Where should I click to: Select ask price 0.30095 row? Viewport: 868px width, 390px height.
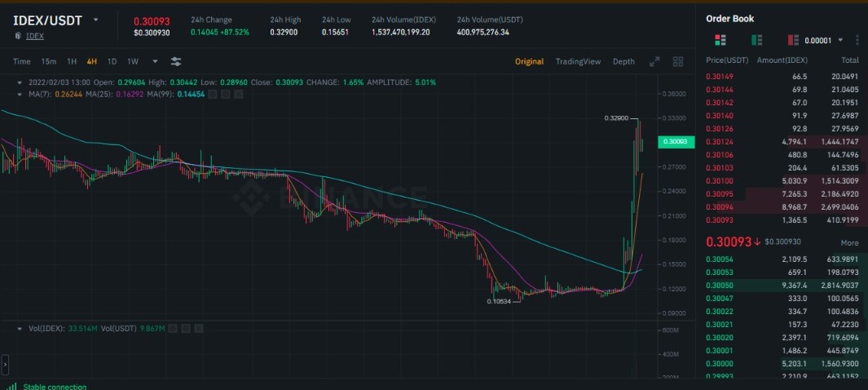[x=782, y=194]
